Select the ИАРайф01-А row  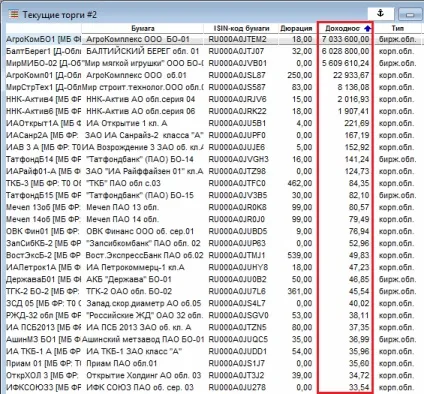(213, 171)
